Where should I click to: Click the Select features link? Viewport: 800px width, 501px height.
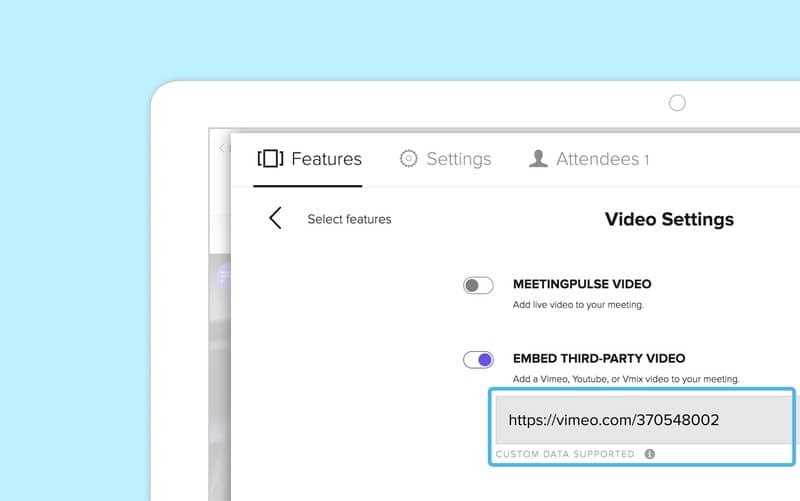(349, 219)
